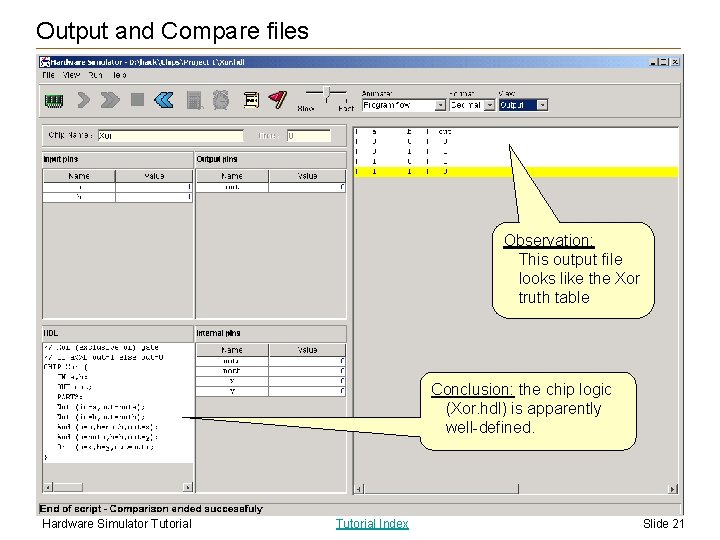Image resolution: width=720 pixels, height=540 pixels.
Task: Click the Eval calculator icon
Action: pyautogui.click(x=194, y=100)
